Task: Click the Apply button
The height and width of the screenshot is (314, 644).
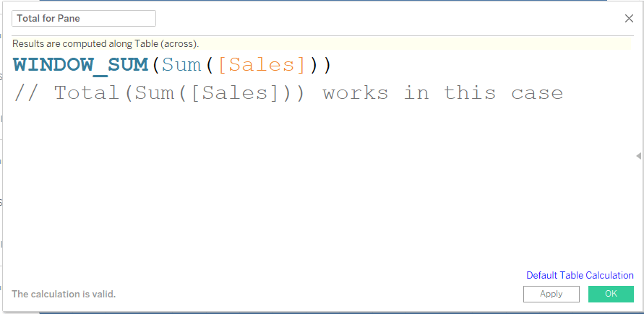Action: [551, 294]
